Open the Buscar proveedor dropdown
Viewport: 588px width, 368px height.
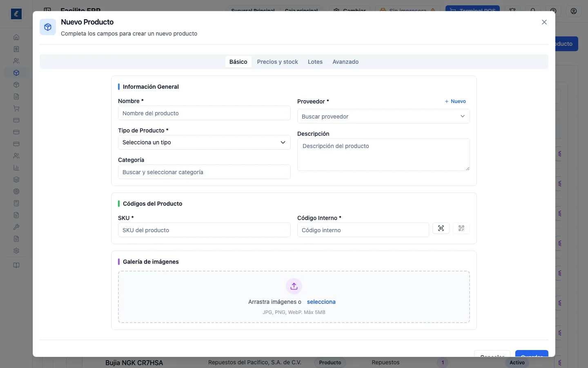(383, 116)
